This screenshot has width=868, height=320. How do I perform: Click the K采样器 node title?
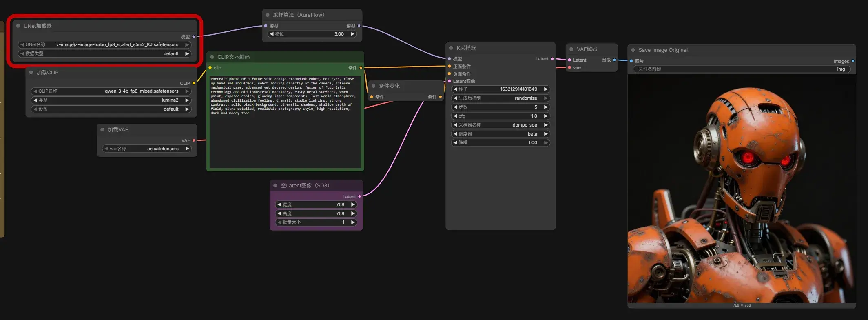point(466,48)
